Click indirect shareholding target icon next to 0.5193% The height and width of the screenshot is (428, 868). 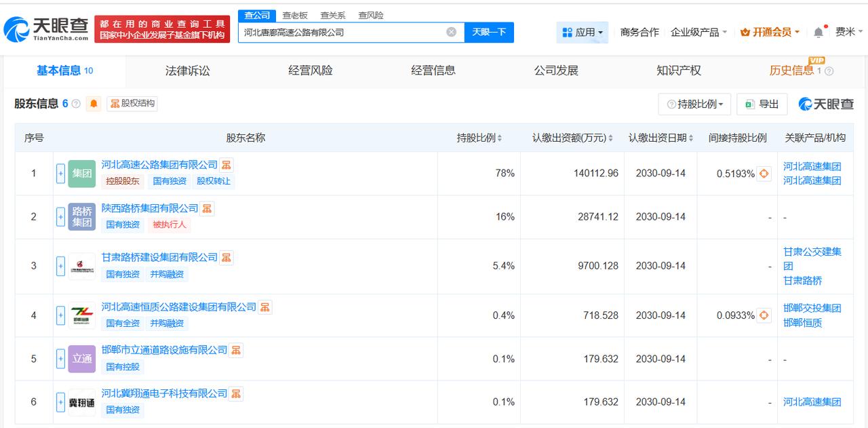click(764, 174)
